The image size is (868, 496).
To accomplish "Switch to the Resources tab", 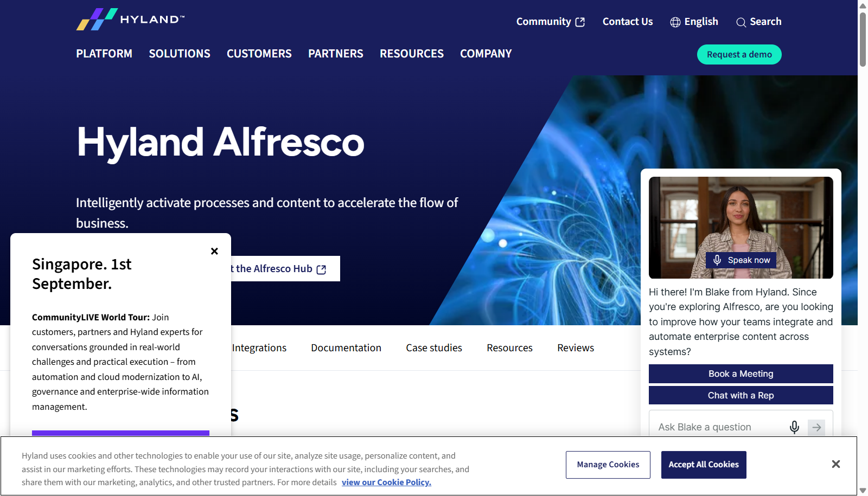I will [x=509, y=348].
